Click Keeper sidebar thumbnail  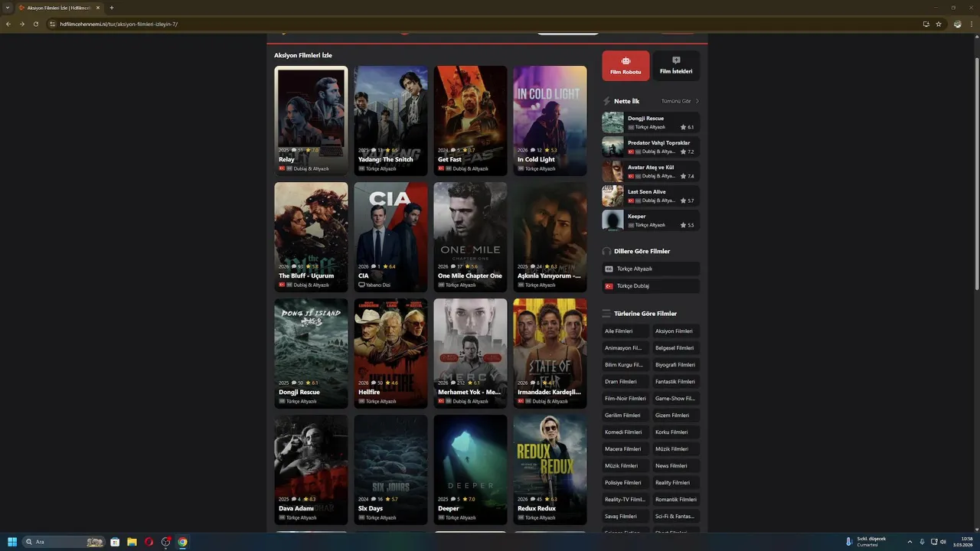[612, 220]
